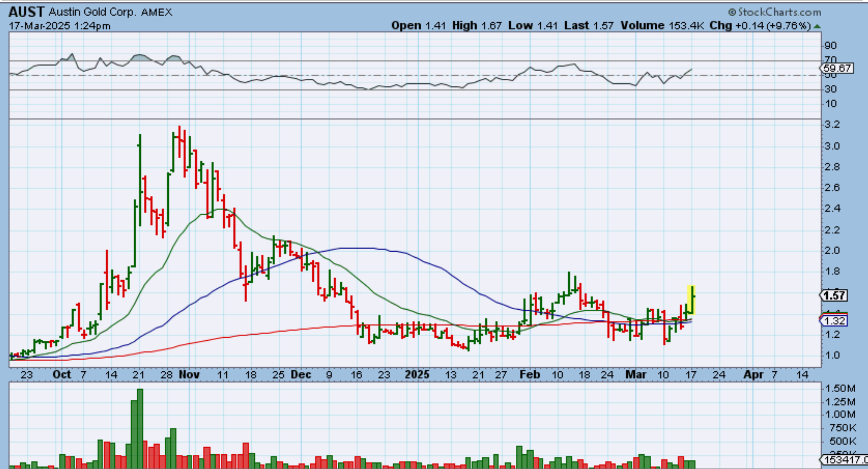Select the Feb label on date axis
This screenshot has height=469, width=868.
530,375
